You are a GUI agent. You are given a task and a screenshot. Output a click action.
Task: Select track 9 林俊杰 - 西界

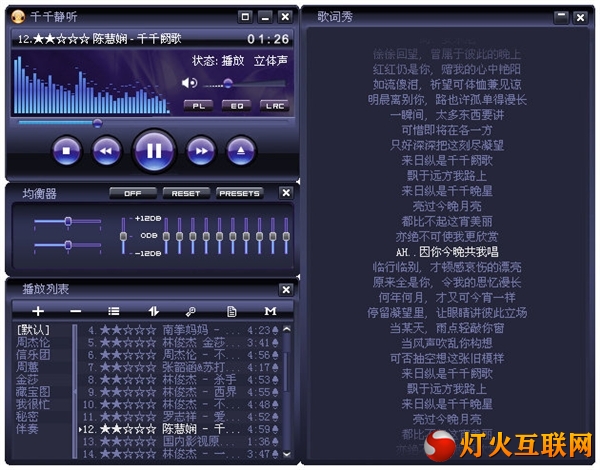click(179, 392)
